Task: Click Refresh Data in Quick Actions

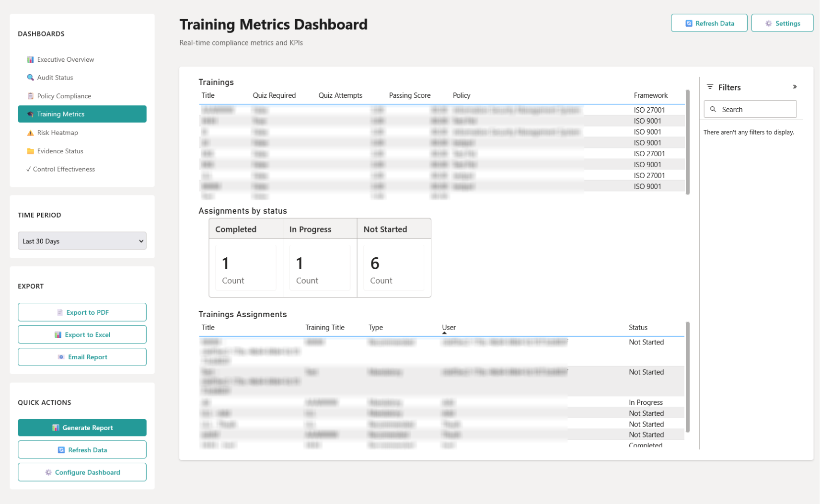Action: [82, 450]
